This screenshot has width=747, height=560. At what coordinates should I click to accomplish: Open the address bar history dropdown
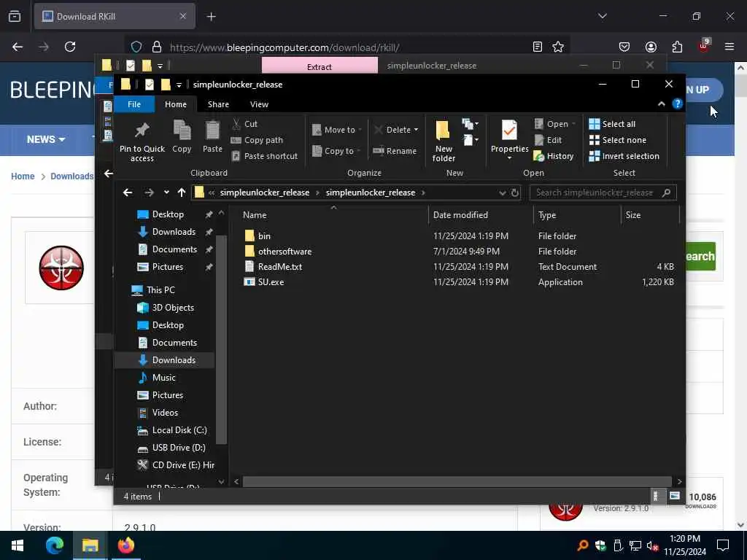pyautogui.click(x=502, y=192)
